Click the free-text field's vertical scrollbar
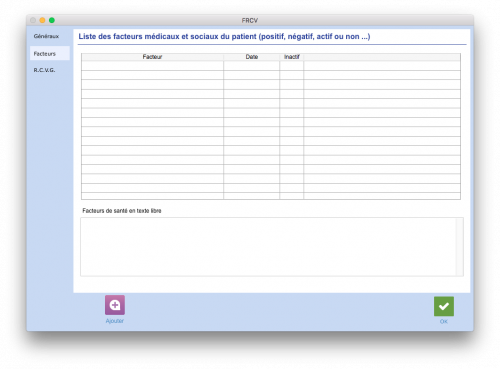Viewport: 500px width, 369px height. pos(459,247)
